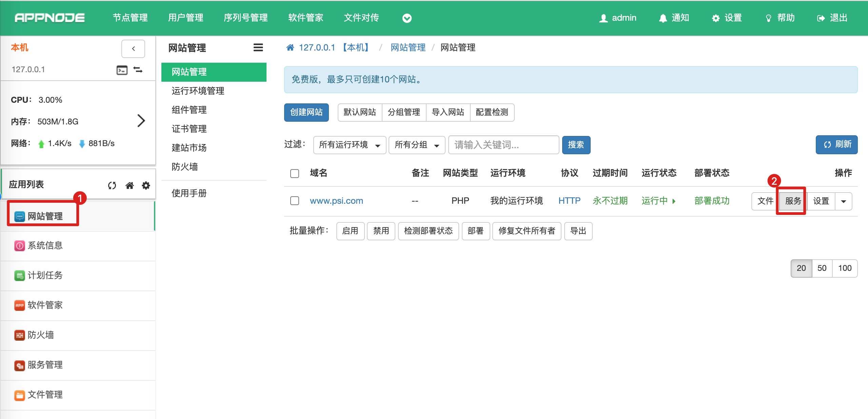Click the hamburger menu beside 网站管理 title
Viewport: 868px width, 419px height.
tap(258, 47)
